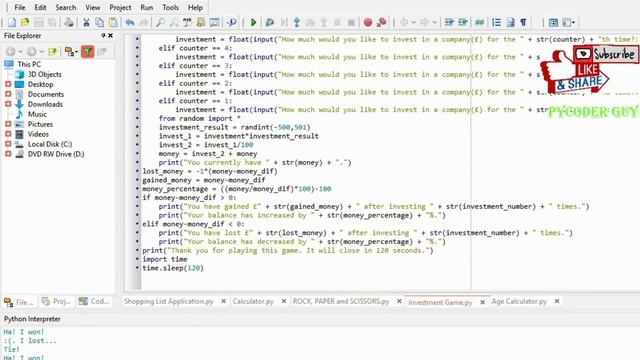
Task: Click the 'time.sleep(120)' code line
Action: (173, 268)
